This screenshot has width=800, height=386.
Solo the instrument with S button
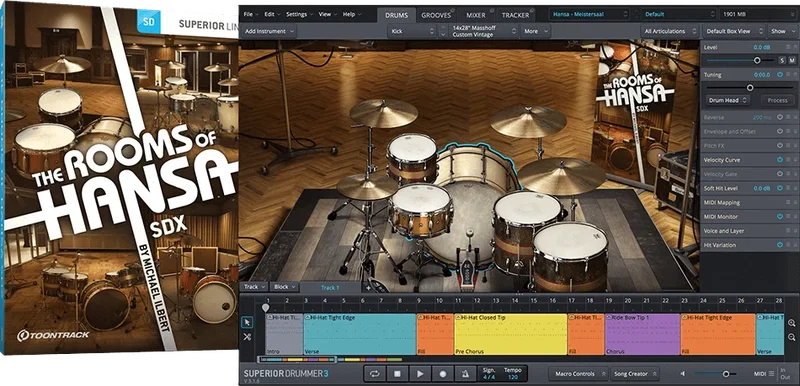[x=782, y=60]
